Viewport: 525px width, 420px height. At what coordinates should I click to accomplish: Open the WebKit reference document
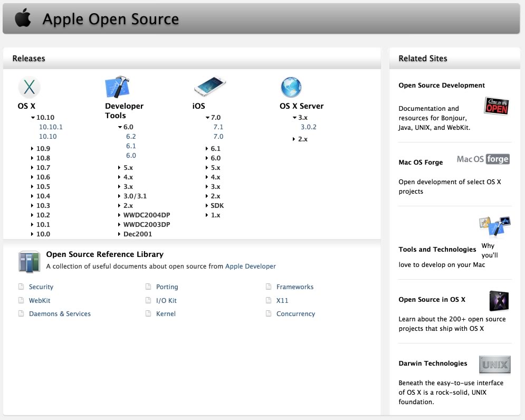[x=40, y=301]
